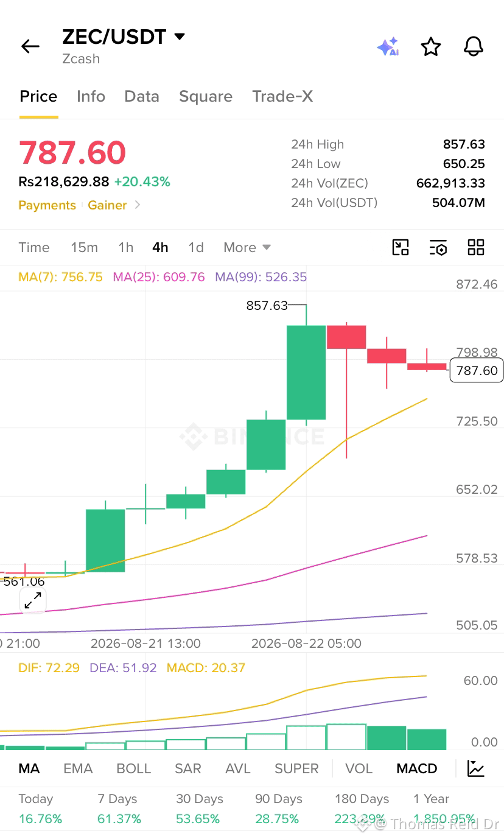Select the Time line chart option
This screenshot has width=504, height=839.
(x=34, y=247)
